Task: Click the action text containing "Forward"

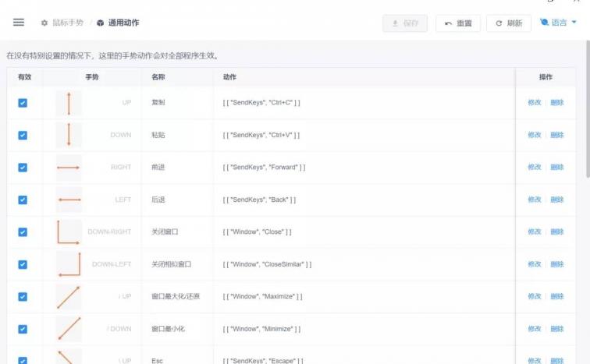Action: coord(264,167)
